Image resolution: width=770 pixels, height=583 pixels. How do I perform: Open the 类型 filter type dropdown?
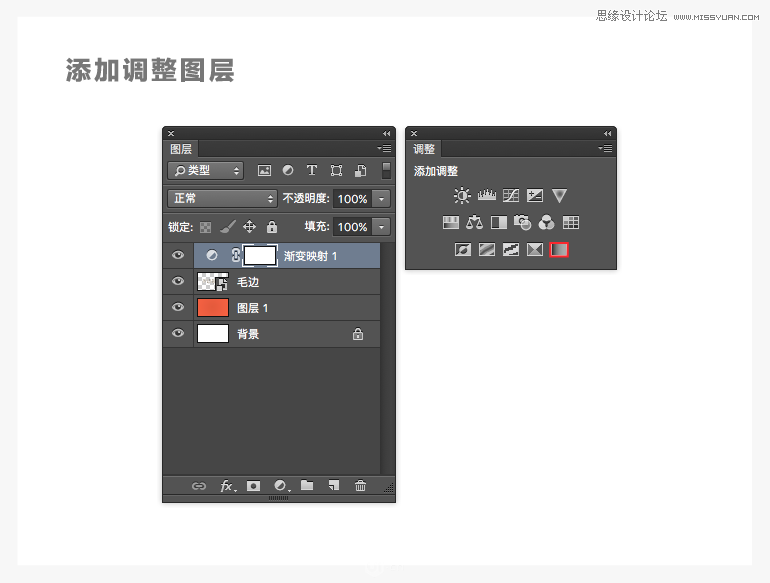(x=206, y=170)
